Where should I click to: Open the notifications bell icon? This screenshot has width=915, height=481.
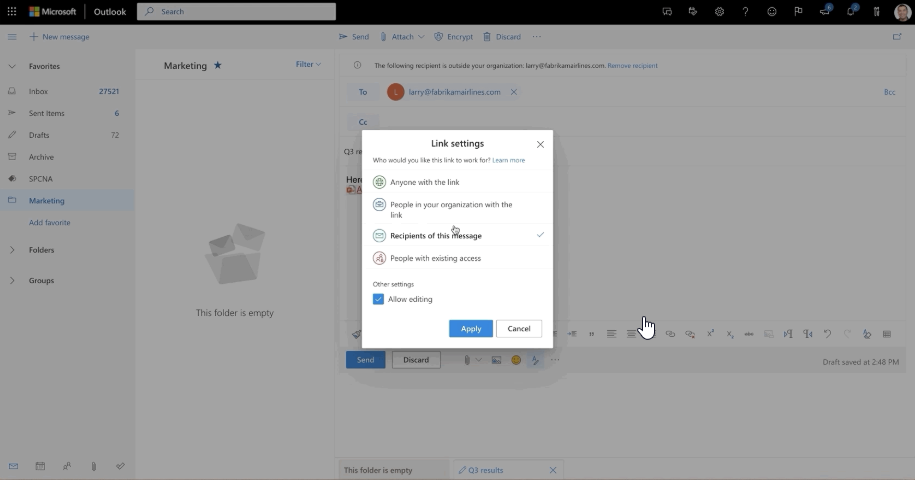851,11
